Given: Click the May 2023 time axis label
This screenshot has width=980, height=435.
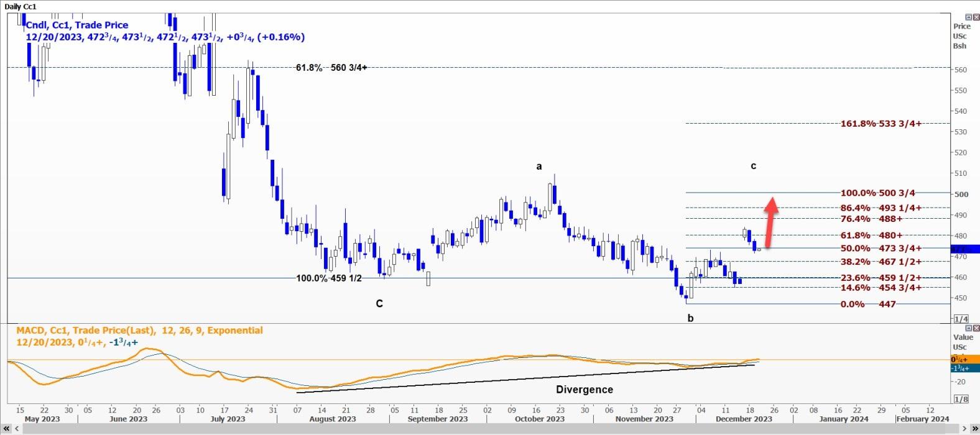Looking at the screenshot, I should pos(42,419).
